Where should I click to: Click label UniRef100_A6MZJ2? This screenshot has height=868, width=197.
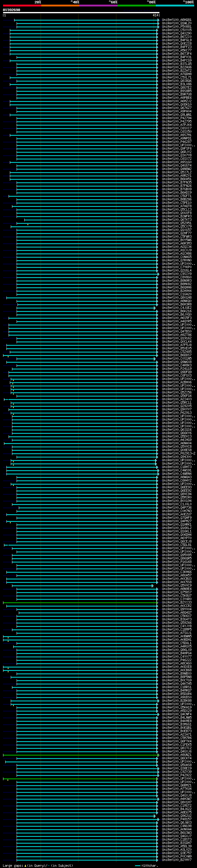(x=176, y=101)
